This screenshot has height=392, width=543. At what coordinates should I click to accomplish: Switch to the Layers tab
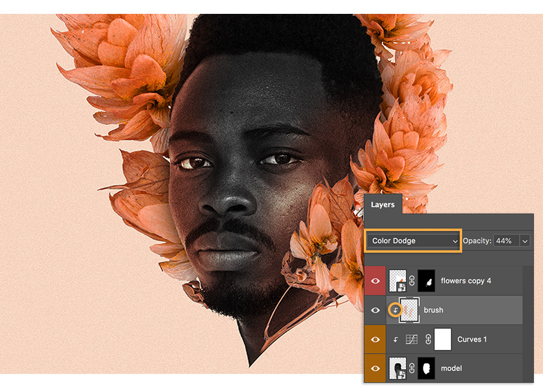(x=383, y=204)
